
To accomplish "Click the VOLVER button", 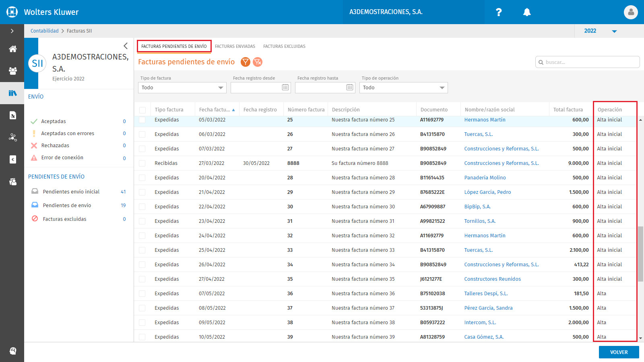I will [x=619, y=352].
